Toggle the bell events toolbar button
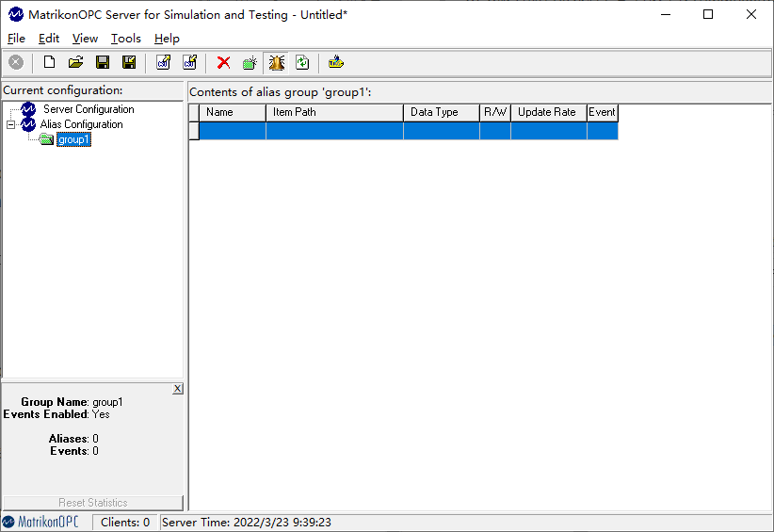This screenshot has height=532, width=774. (x=277, y=63)
